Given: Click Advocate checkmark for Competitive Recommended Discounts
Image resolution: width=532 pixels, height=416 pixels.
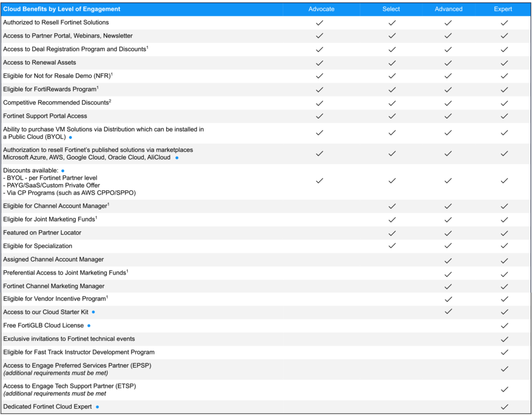Looking at the screenshot, I should coord(320,103).
